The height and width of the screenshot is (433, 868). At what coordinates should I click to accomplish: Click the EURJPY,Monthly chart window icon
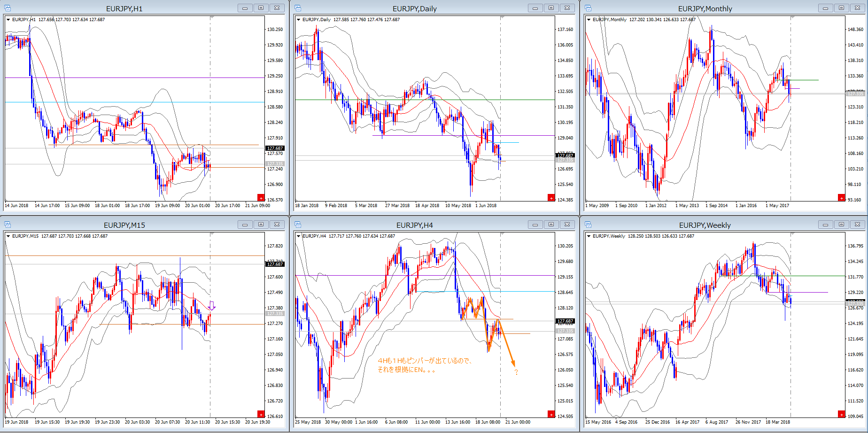588,8
